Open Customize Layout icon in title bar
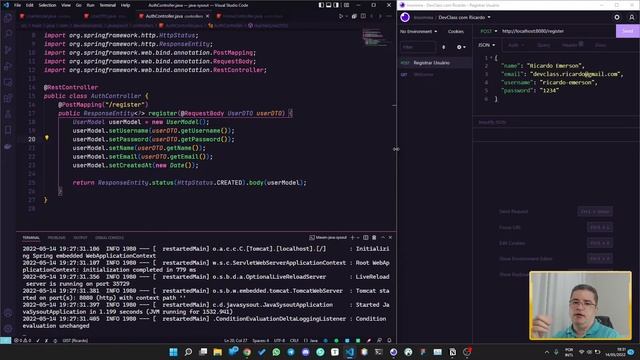Image resolution: width=640 pixels, height=360 pixels. [x=346, y=5]
